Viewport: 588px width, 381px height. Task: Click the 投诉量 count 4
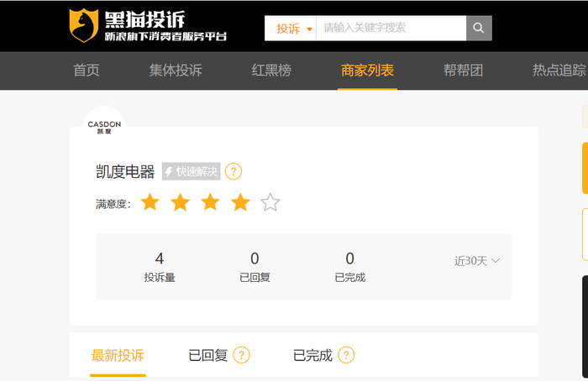tap(160, 258)
